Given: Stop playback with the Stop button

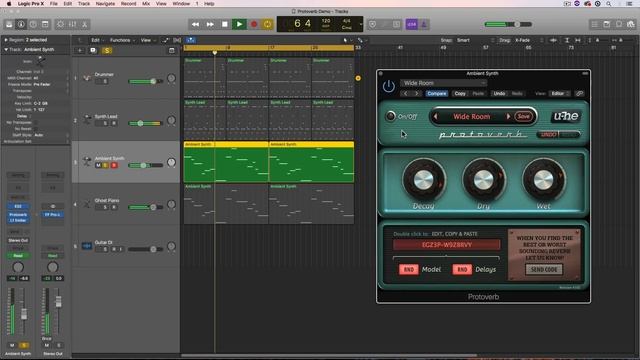Looking at the screenshot, I should [224, 24].
